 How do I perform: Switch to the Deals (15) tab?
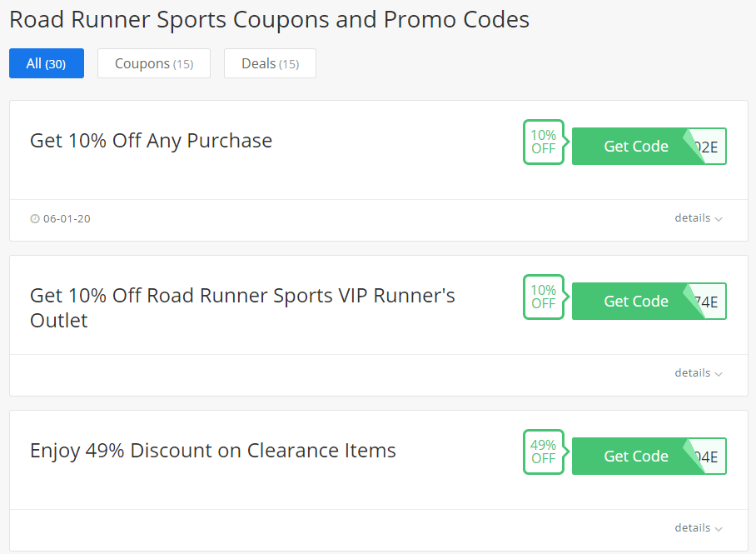point(270,63)
